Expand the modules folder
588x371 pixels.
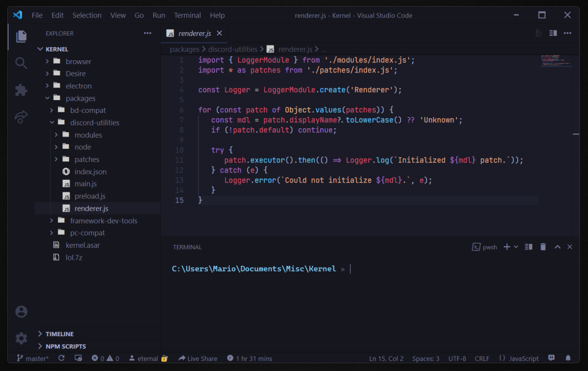click(x=97, y=135)
